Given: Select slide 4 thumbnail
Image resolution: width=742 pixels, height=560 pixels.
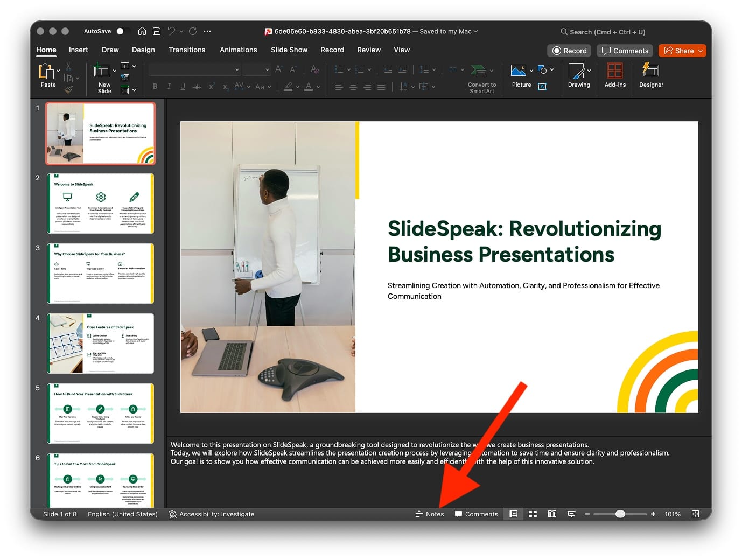Looking at the screenshot, I should point(100,343).
